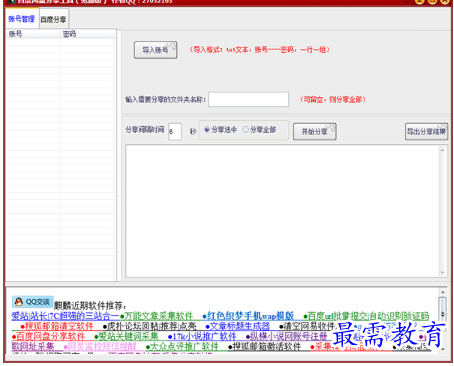
Task: Focus the 分享间隔时间 seconds field
Action: tap(175, 131)
